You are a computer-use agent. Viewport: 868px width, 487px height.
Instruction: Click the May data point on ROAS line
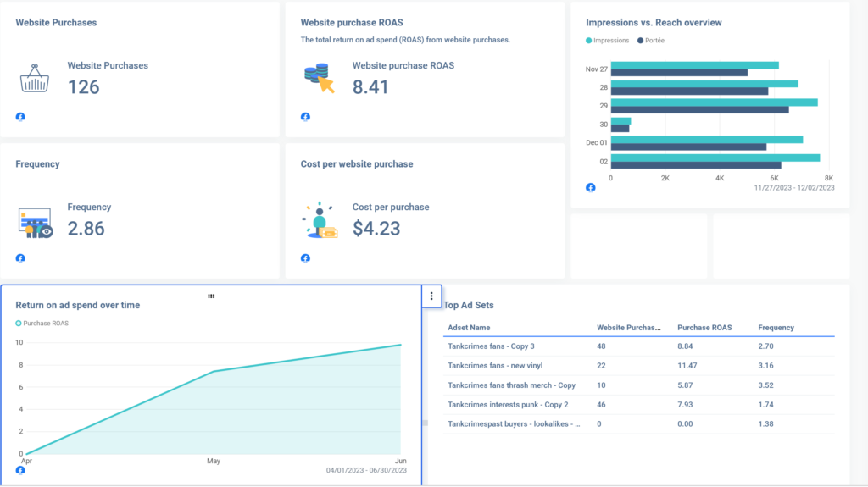pyautogui.click(x=214, y=371)
